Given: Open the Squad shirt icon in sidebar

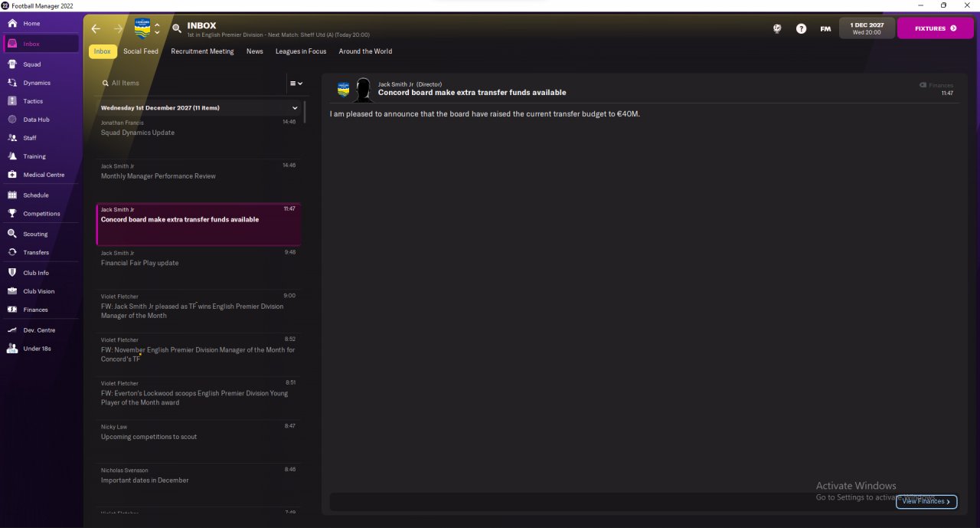Looking at the screenshot, I should 12,64.
